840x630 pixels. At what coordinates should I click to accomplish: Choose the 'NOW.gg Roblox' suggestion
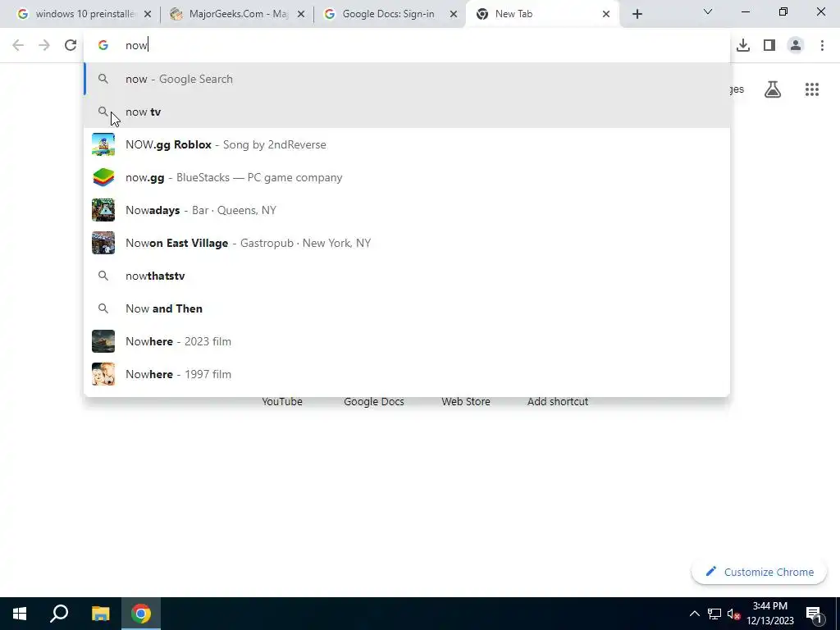(407, 144)
